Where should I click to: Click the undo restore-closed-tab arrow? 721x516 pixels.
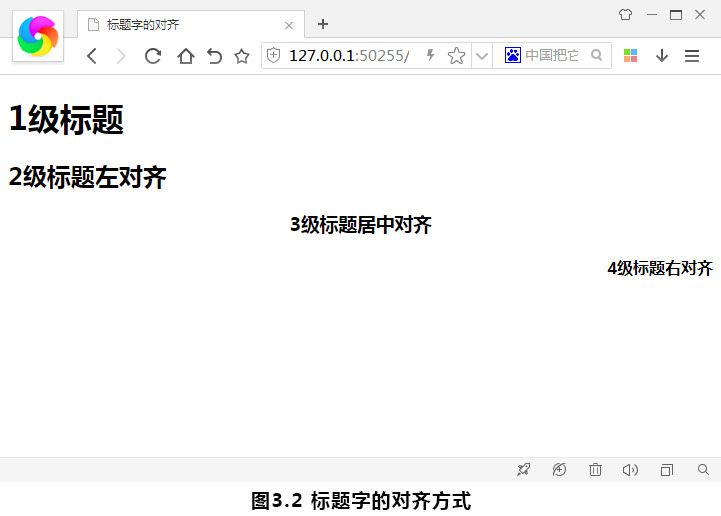tap(214, 56)
